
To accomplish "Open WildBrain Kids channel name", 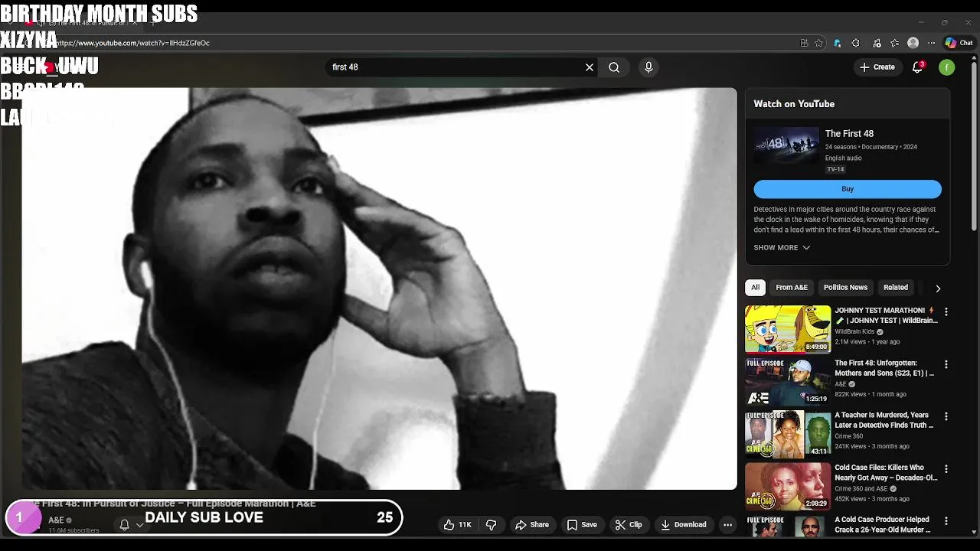I will coord(854,331).
